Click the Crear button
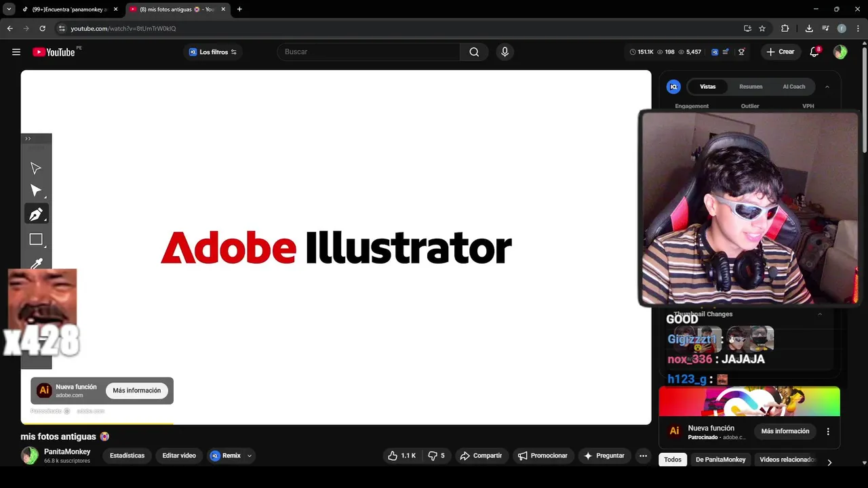Viewport: 868px width, 488px height. coord(780,52)
